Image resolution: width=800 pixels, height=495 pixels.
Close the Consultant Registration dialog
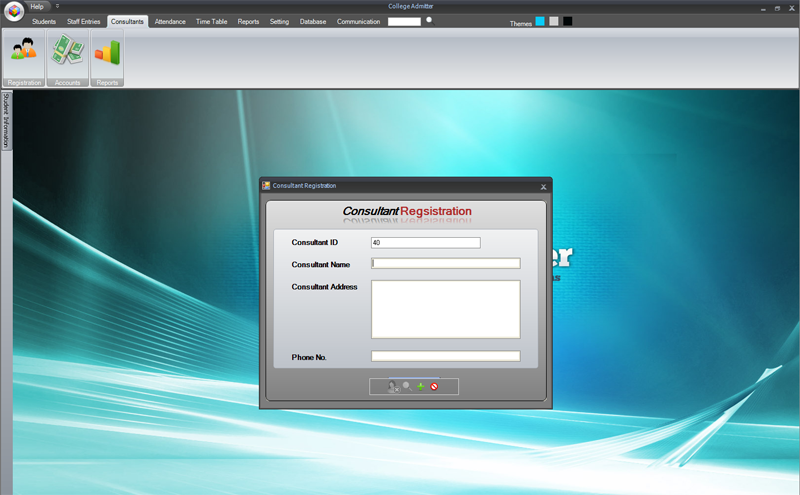(x=543, y=187)
